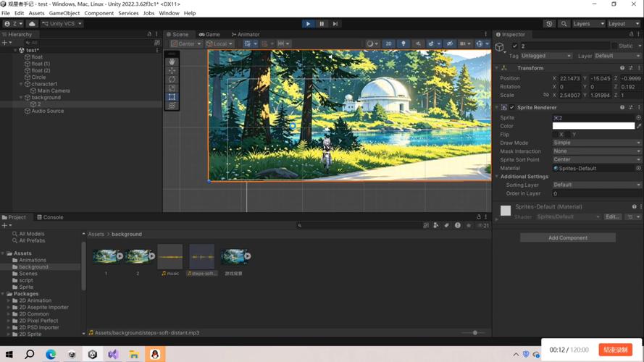
Task: Collapse the character1 hierarchy node
Action: click(x=21, y=84)
